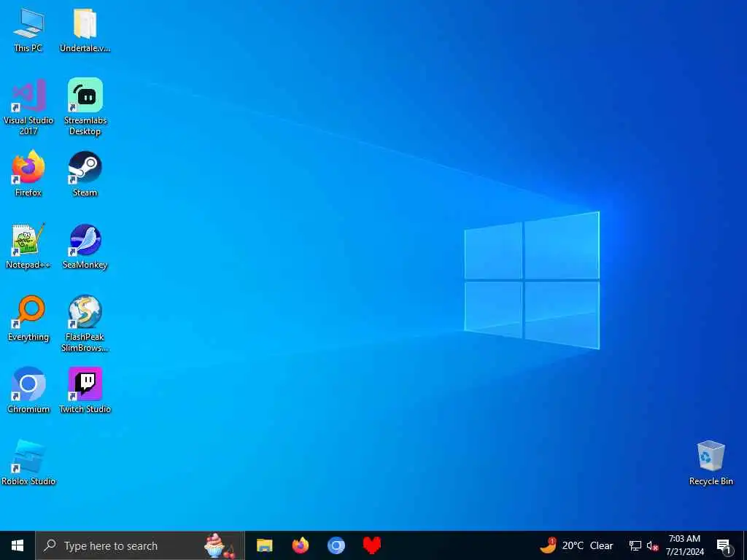Screen dimensions: 747x560
Task: Click the Show desktop sliver at the taskbar's far end
Action: coord(745,545)
